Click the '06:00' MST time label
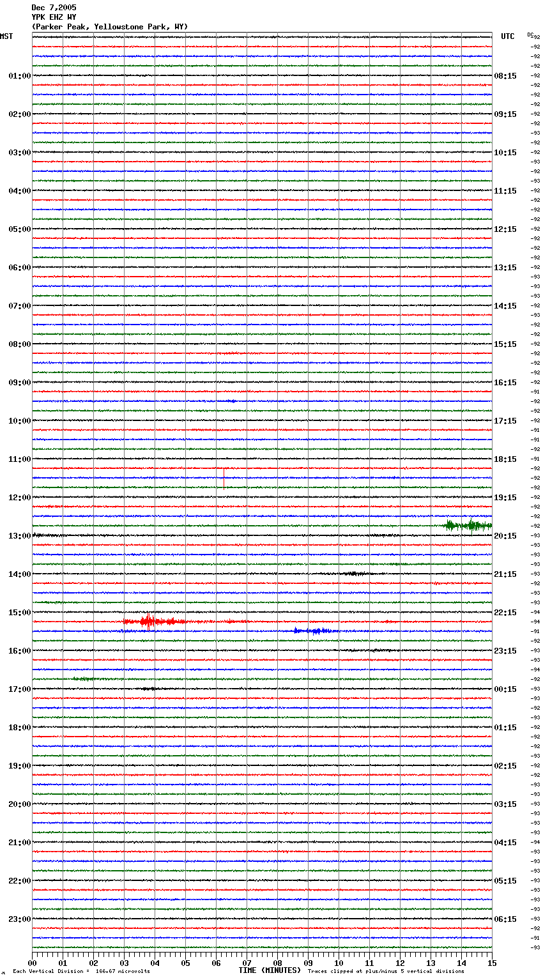Screen dimensions: 543x980 pyautogui.click(x=19, y=268)
